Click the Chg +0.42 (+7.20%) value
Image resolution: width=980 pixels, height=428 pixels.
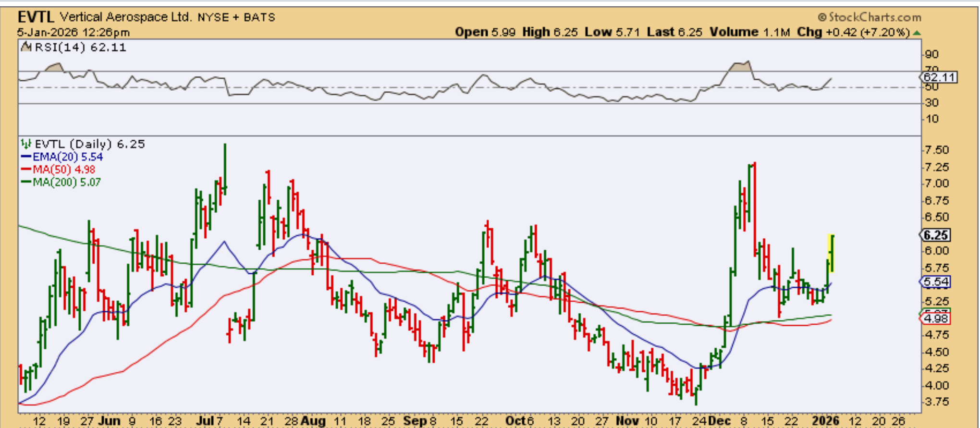tap(854, 32)
